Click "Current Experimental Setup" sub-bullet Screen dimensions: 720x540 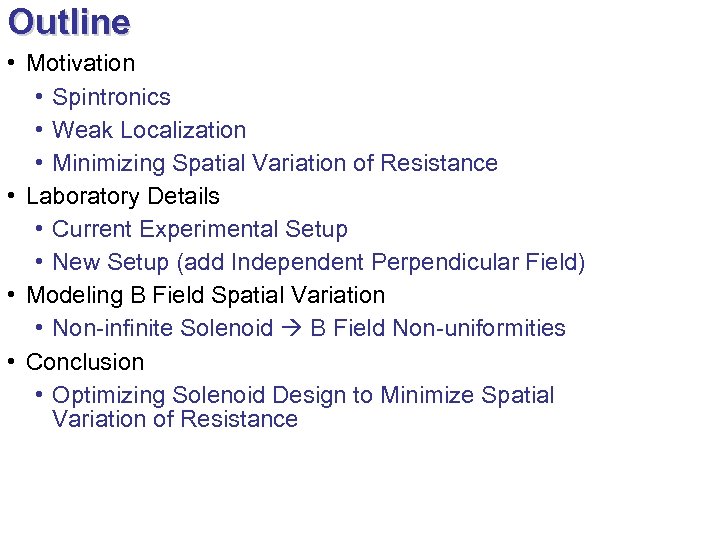(x=200, y=229)
